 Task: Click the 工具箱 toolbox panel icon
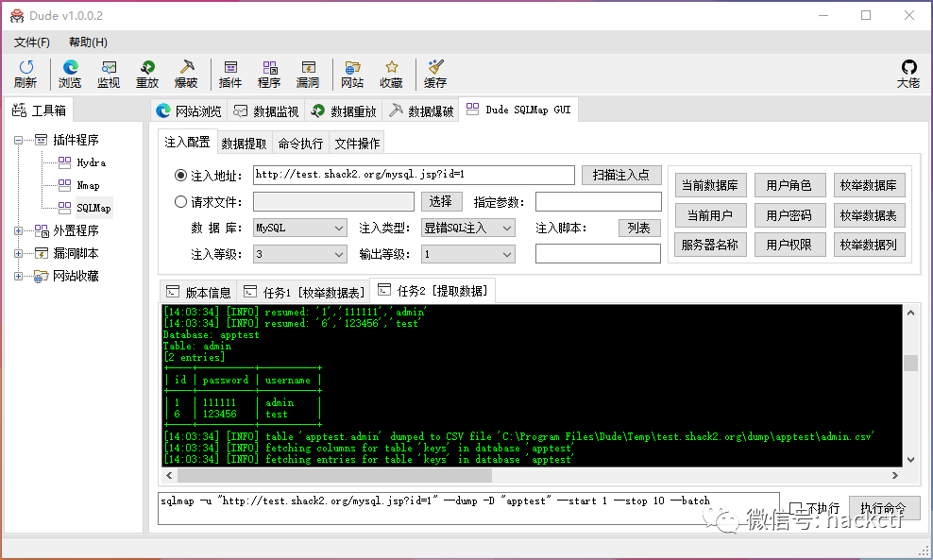point(20,110)
